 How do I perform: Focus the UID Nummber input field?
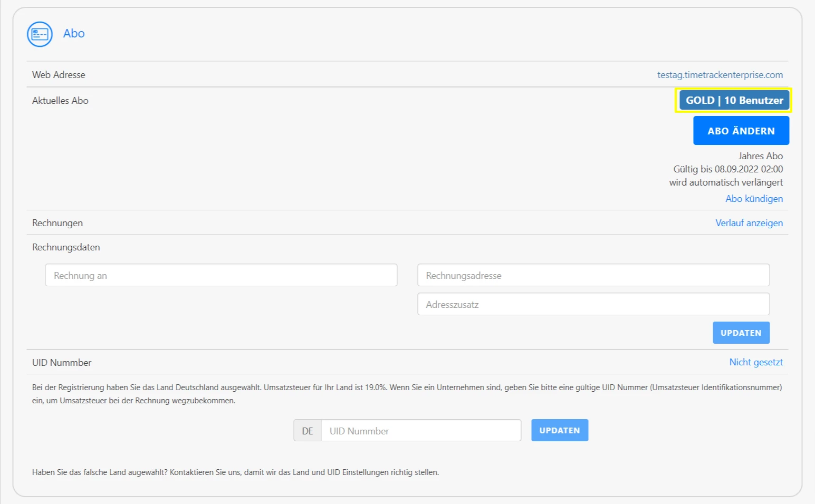420,431
